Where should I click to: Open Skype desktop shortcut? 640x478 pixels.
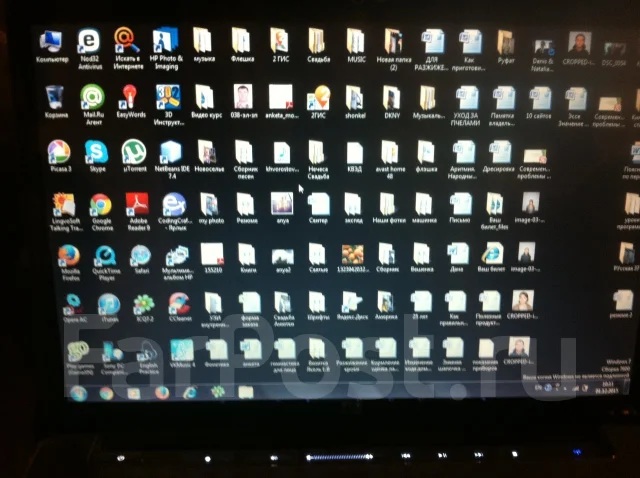97,156
